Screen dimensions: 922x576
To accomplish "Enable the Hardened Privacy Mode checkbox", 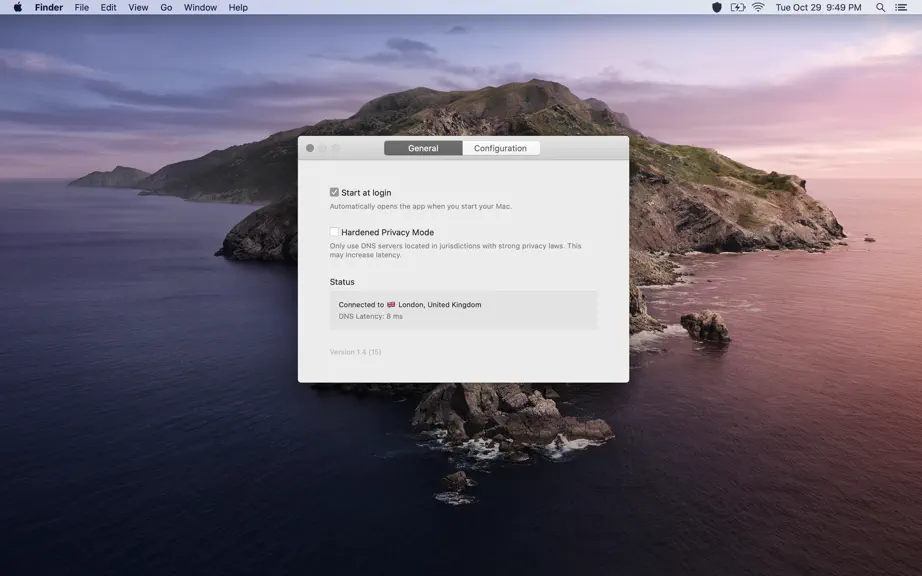I will [334, 232].
